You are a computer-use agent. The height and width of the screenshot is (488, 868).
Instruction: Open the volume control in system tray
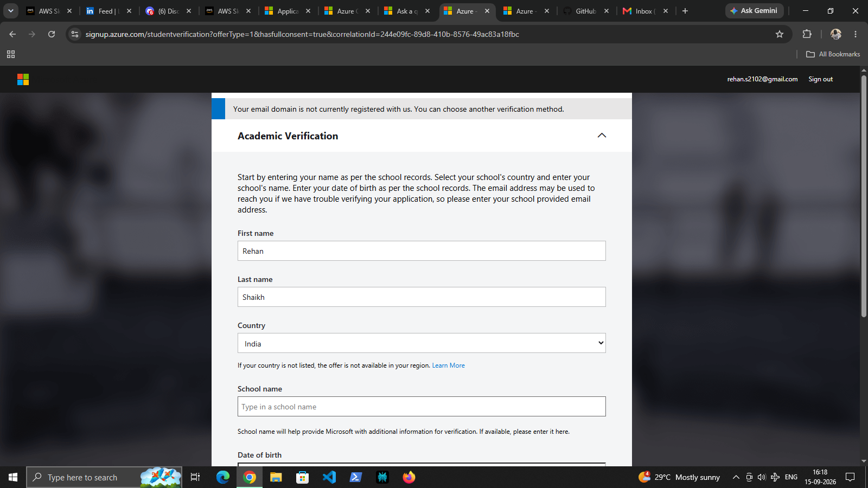[762, 477]
